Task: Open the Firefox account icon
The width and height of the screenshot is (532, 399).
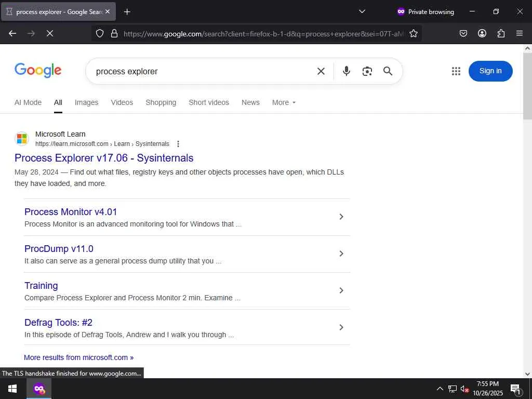Action: pos(482,33)
